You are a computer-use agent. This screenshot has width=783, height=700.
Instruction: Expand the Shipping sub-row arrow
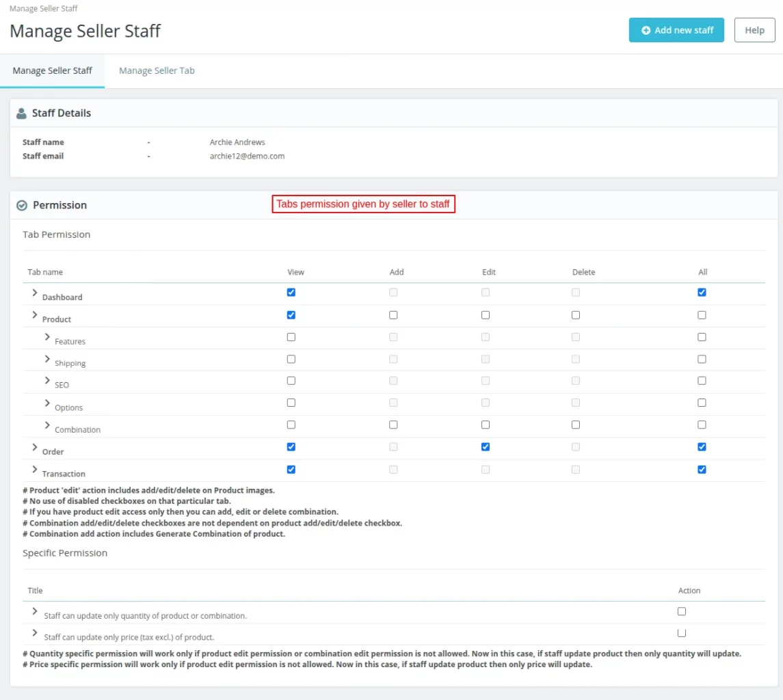[47, 359]
